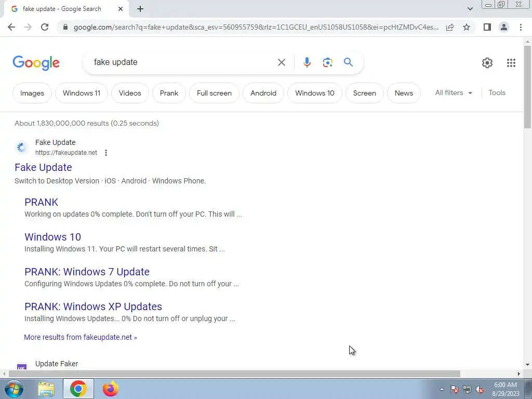This screenshot has height=399, width=532.
Task: Click into the 'fake update' search field
Action: coord(183,62)
